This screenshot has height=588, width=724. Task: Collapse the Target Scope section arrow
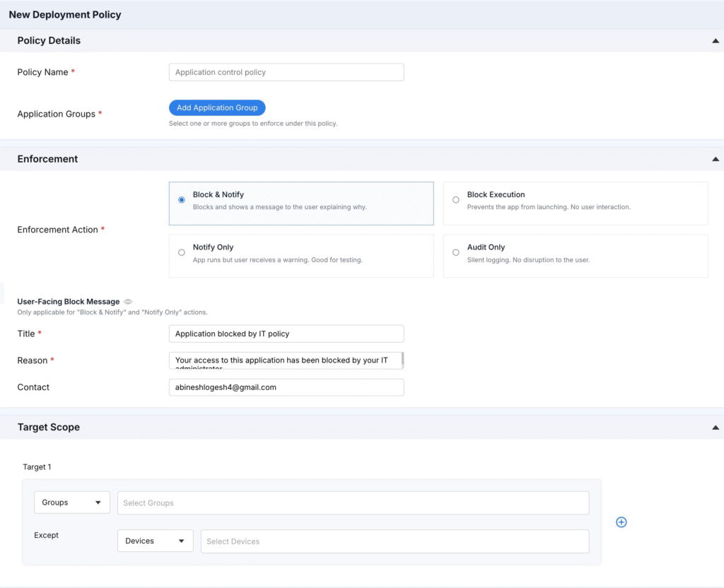click(x=716, y=428)
